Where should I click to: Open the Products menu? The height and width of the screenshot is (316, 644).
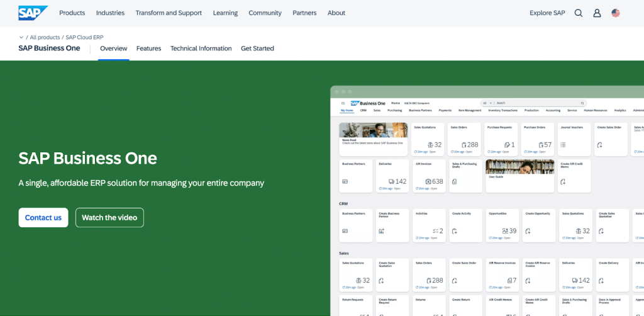[72, 13]
